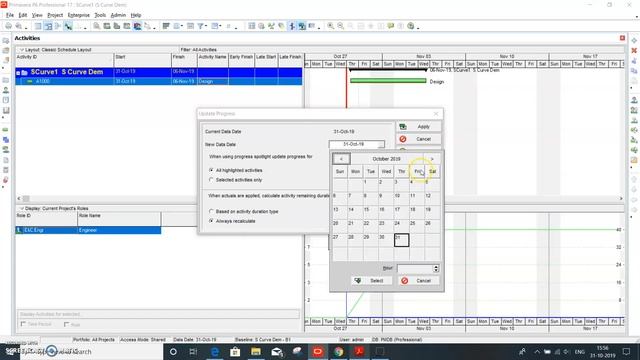This screenshot has width=640, height=360.
Task: Open the Edit menu
Action: [x=23, y=15]
